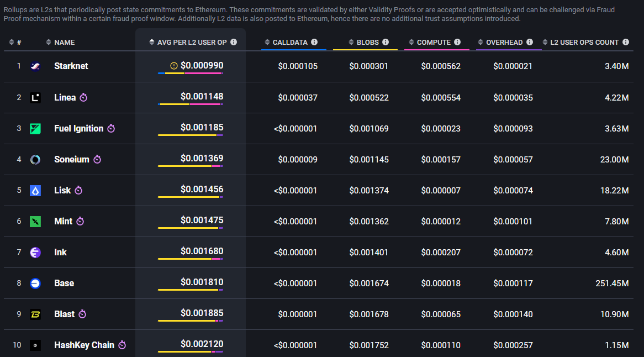Open info tooltip for COMPUTE column

click(457, 42)
